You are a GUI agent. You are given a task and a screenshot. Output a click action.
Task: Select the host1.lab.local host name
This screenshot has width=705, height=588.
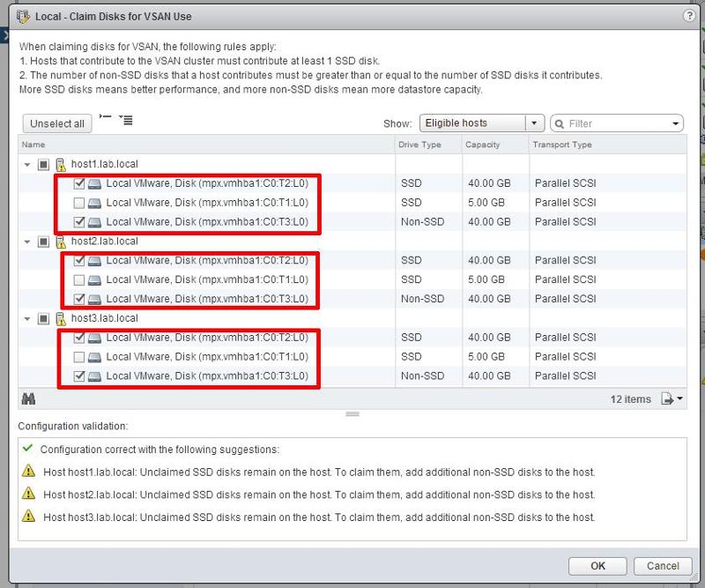tap(104, 164)
